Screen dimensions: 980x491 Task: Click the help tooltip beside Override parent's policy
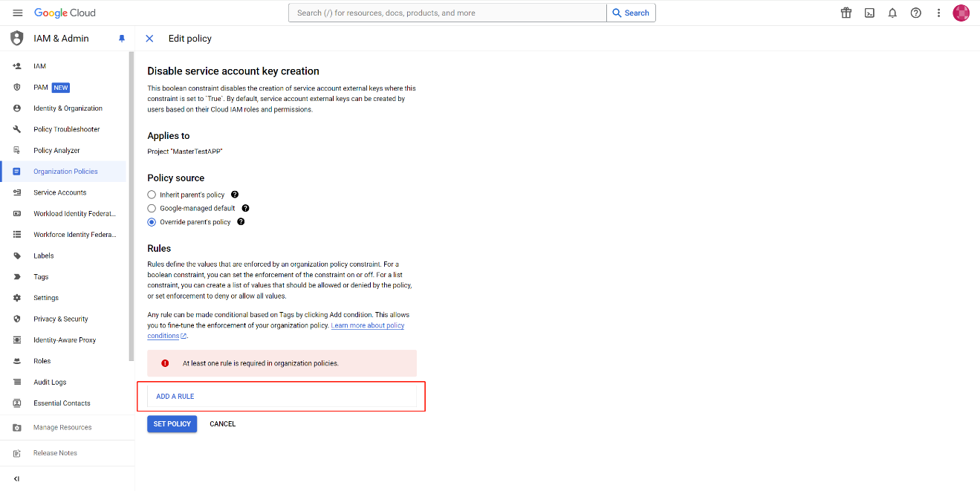[x=240, y=221]
